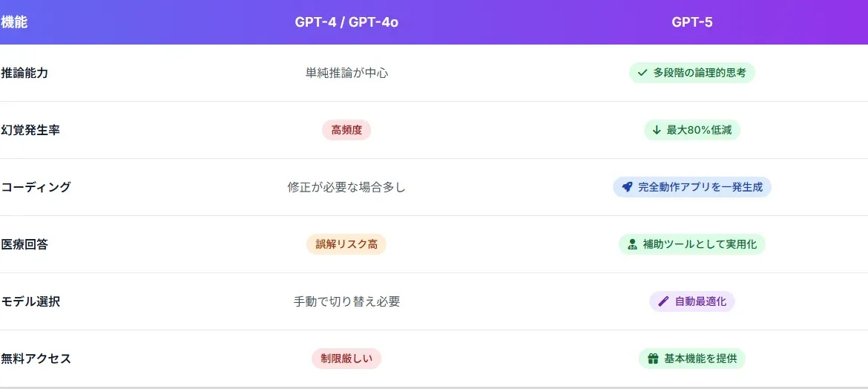Click the 機能 column header
Viewport: 868px width, 389px height.
pos(14,22)
